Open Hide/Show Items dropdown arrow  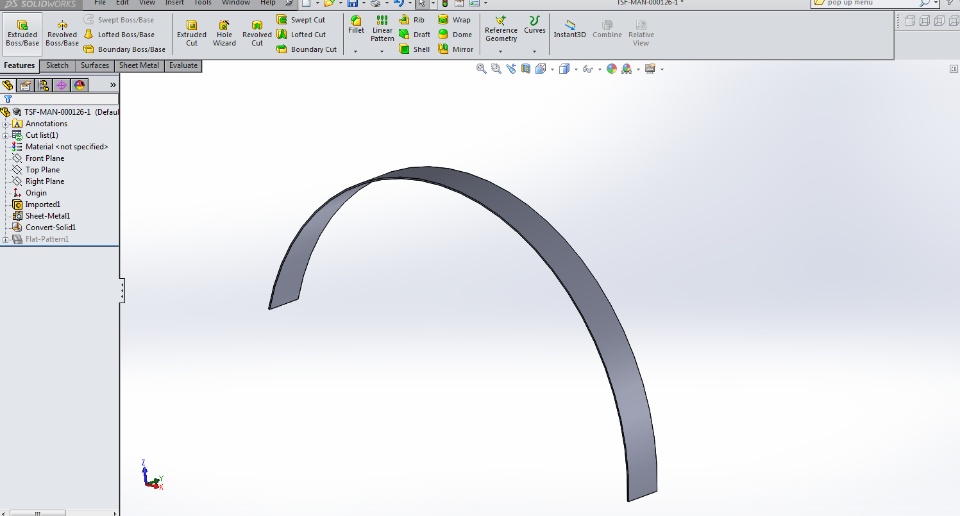(x=599, y=69)
